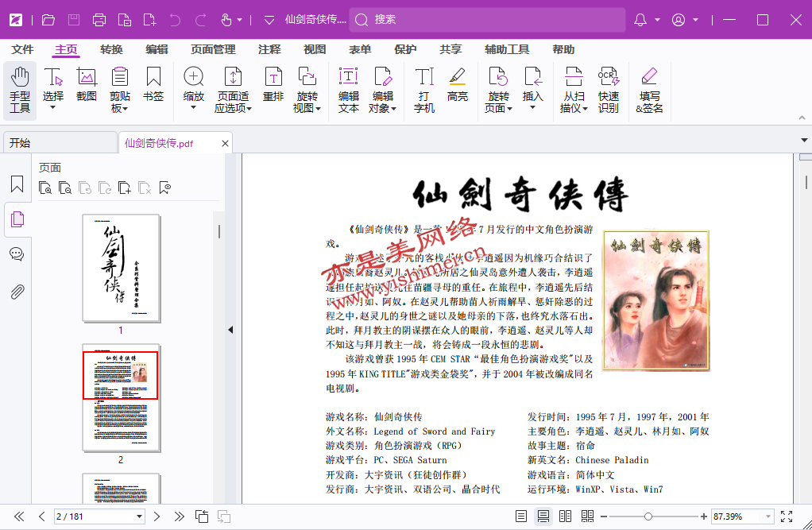Viewport: 812px width, 530px height.
Task: Click the zoom in plus button
Action: 703,516
